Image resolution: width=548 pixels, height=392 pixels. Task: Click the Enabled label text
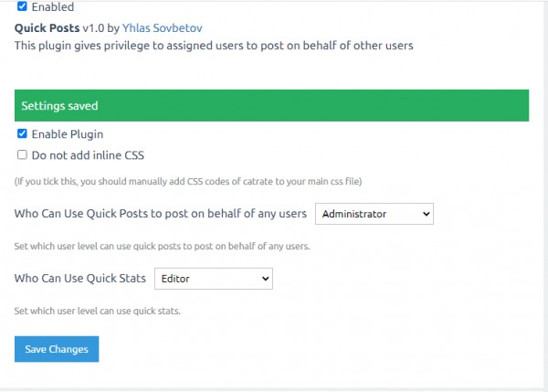click(x=53, y=6)
